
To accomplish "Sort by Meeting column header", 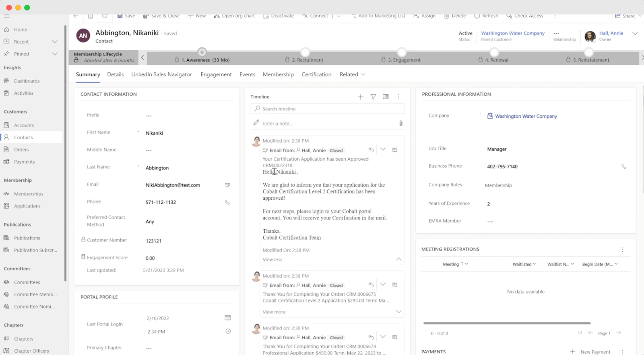I will 451,264.
